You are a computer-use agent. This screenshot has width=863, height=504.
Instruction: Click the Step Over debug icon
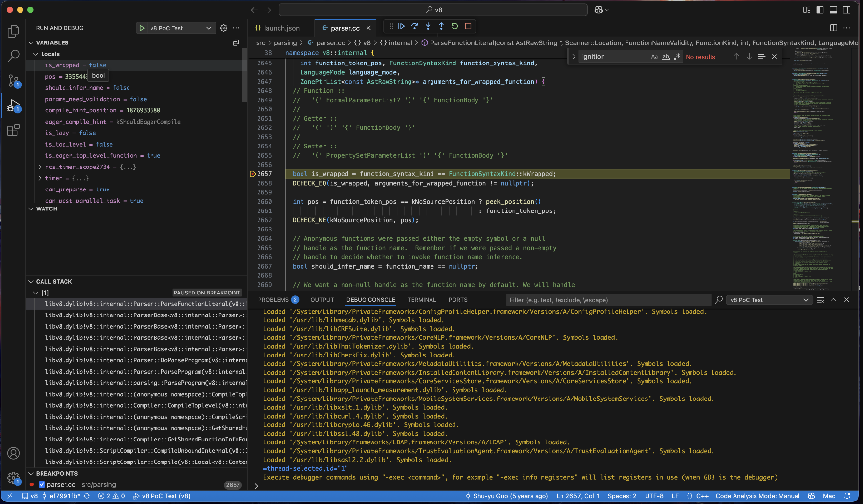point(414,26)
